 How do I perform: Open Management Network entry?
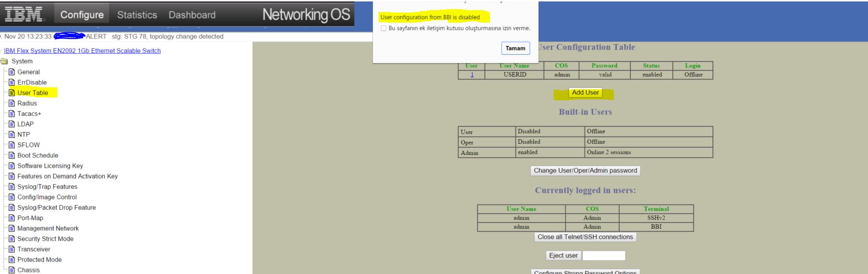[48, 229]
